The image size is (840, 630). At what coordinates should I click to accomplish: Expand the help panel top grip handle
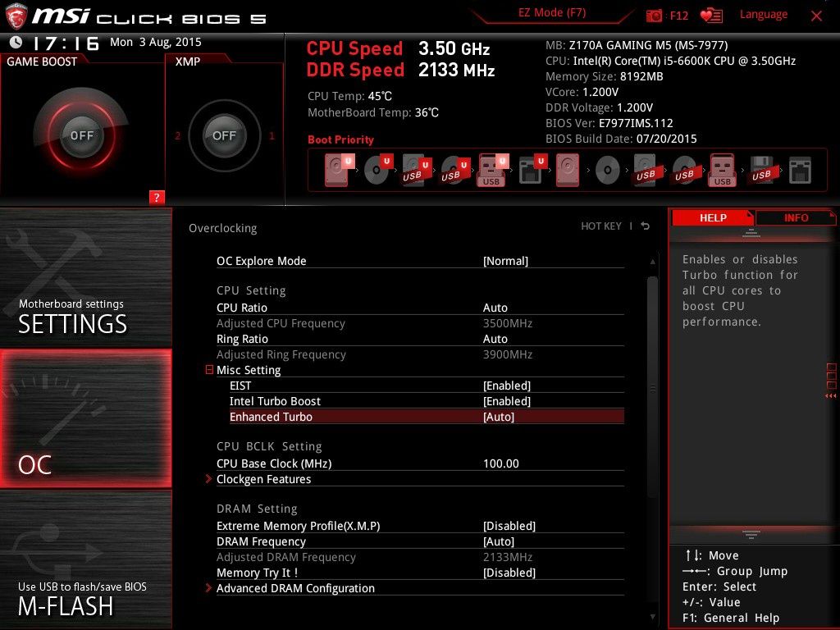[x=751, y=233]
